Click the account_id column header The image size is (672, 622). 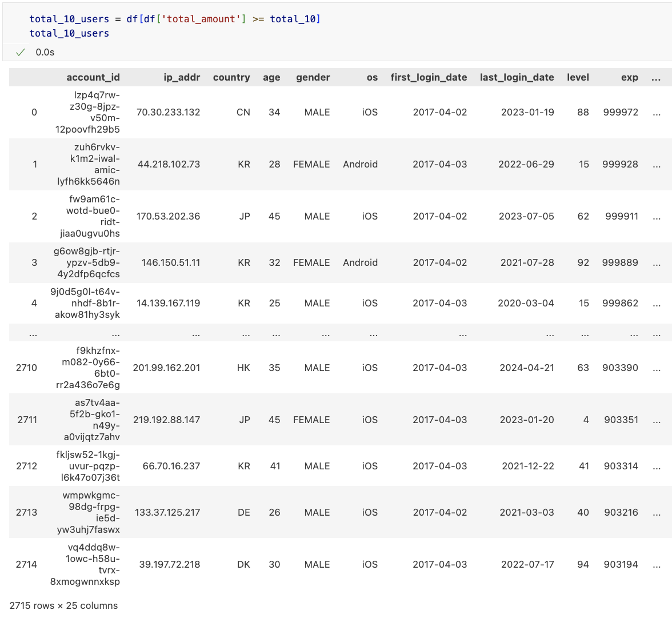coord(93,77)
